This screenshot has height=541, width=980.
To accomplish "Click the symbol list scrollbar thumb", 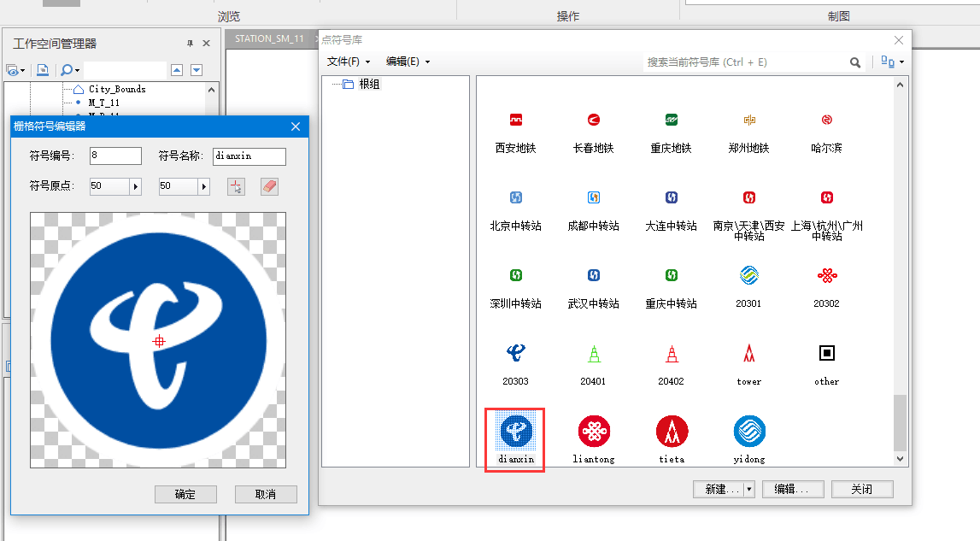I will click(x=900, y=423).
